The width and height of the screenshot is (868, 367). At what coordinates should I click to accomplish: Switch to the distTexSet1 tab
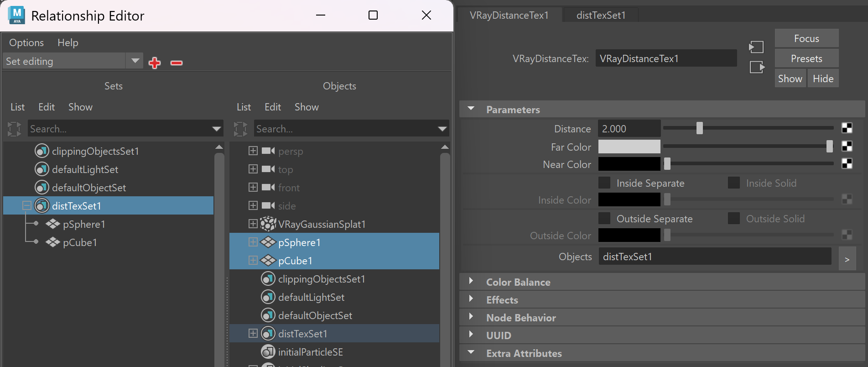point(601,15)
